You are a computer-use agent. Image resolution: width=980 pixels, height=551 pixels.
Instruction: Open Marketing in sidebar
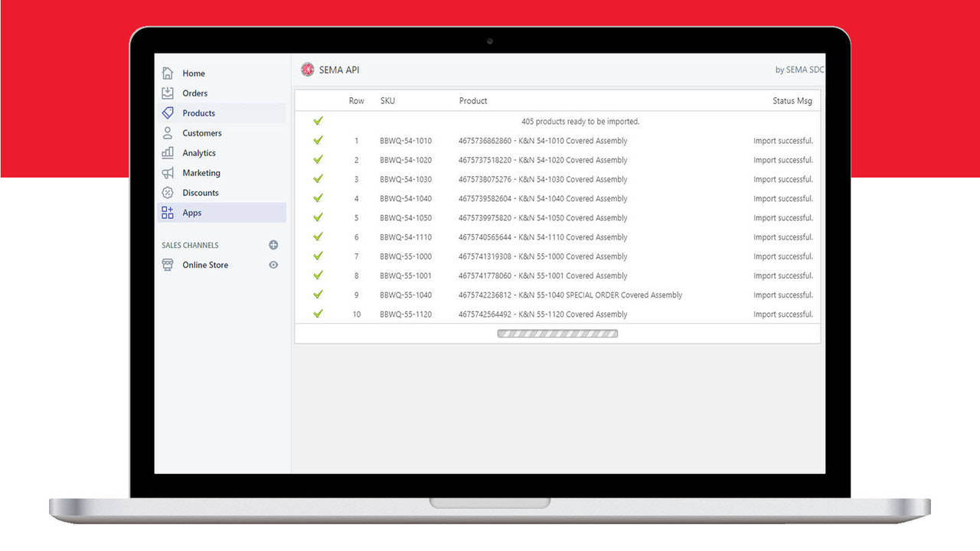point(201,173)
